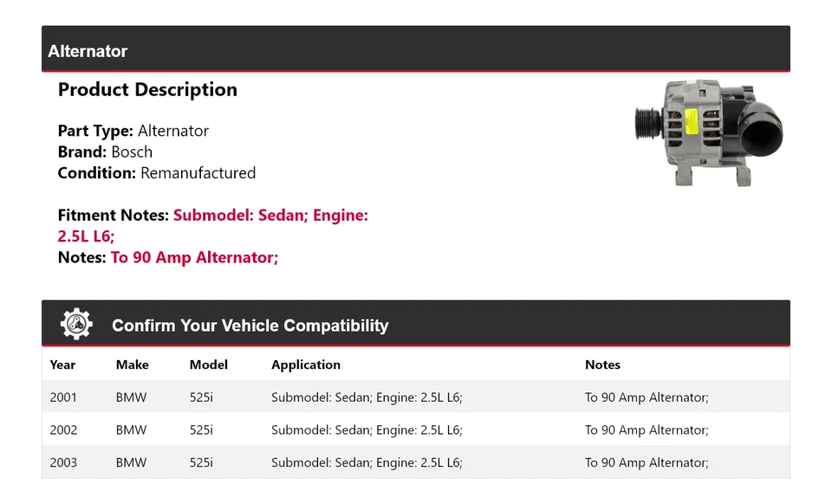The height and width of the screenshot is (504, 832).
Task: Click the gear compatibility icon
Action: click(76, 325)
